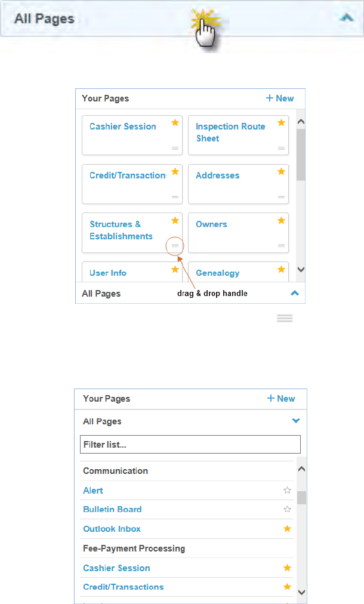Click drag handle on Owners card
This screenshot has height=604, width=364.
tap(281, 246)
